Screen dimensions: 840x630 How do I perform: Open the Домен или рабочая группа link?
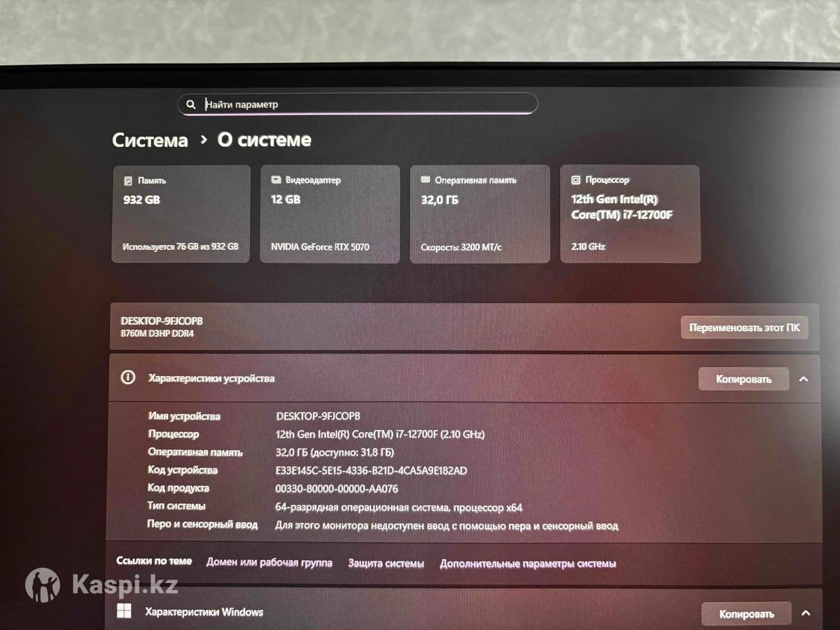[269, 563]
